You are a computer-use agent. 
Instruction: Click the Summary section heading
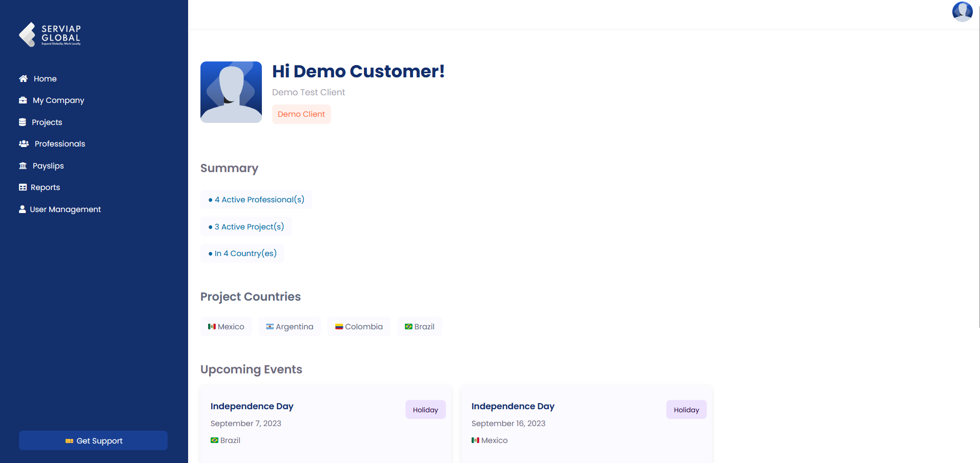click(x=229, y=169)
